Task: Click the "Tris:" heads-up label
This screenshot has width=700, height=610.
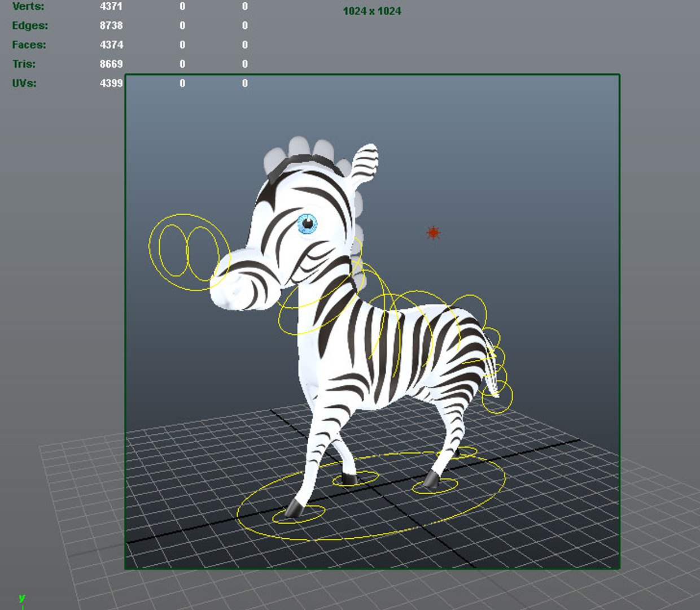Action: click(24, 64)
